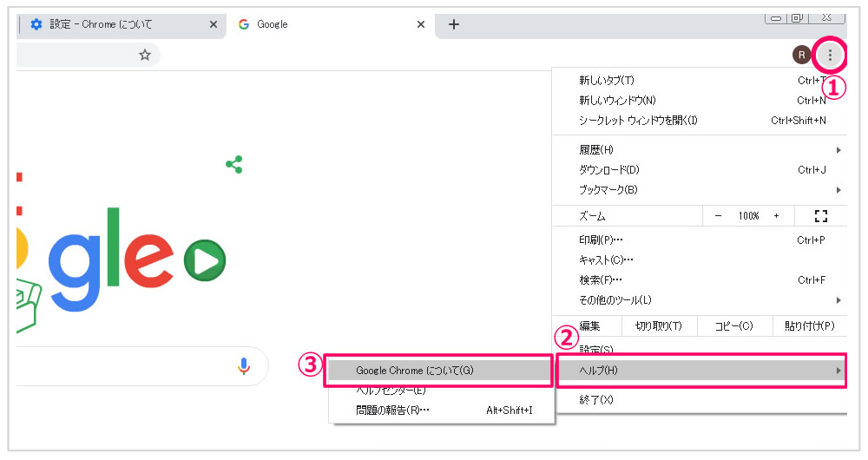The image size is (868, 460).
Task: Expand the その他のツール(L) submenu
Action: (700, 300)
